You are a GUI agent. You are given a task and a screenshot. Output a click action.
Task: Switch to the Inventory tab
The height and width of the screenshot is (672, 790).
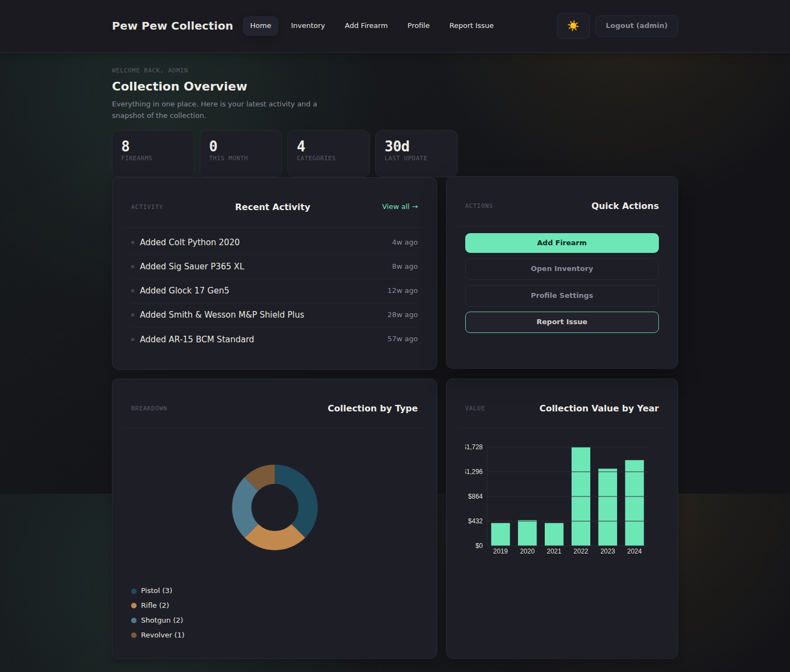308,25
